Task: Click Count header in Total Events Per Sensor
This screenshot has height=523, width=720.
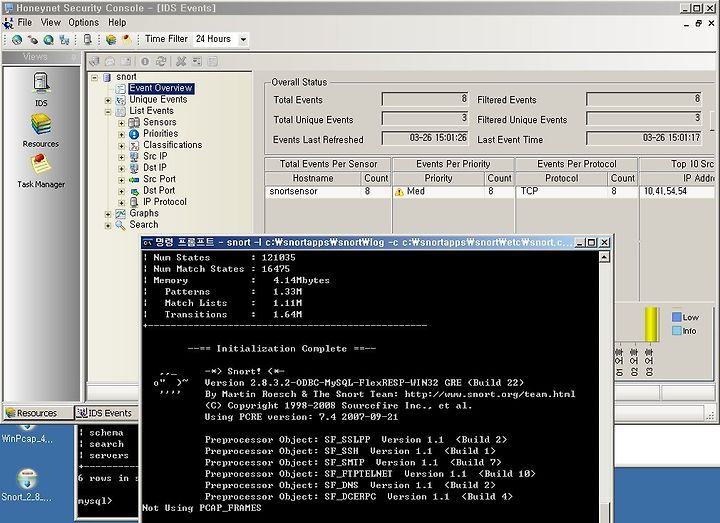Action: pyautogui.click(x=376, y=178)
